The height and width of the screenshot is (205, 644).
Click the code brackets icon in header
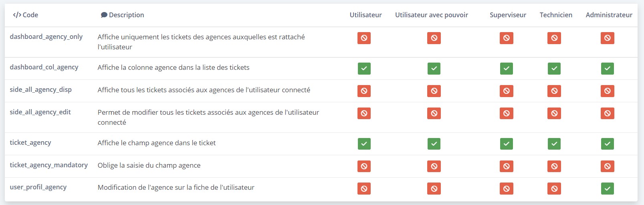pyautogui.click(x=17, y=15)
